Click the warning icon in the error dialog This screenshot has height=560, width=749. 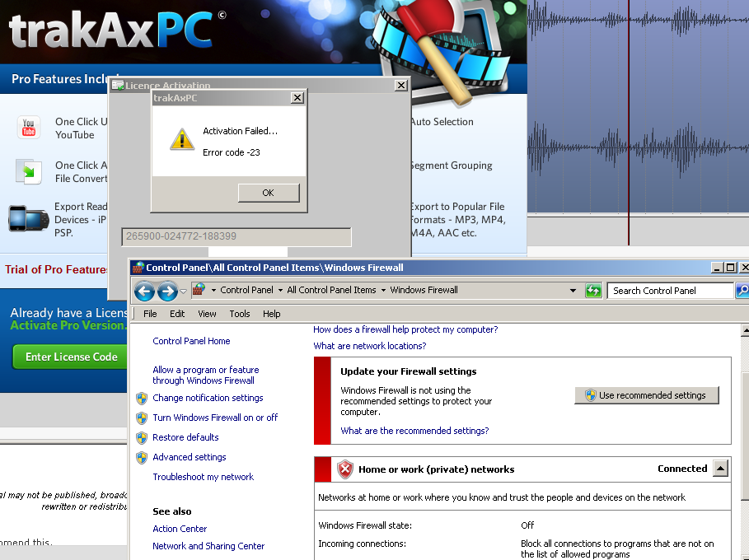tap(181, 139)
